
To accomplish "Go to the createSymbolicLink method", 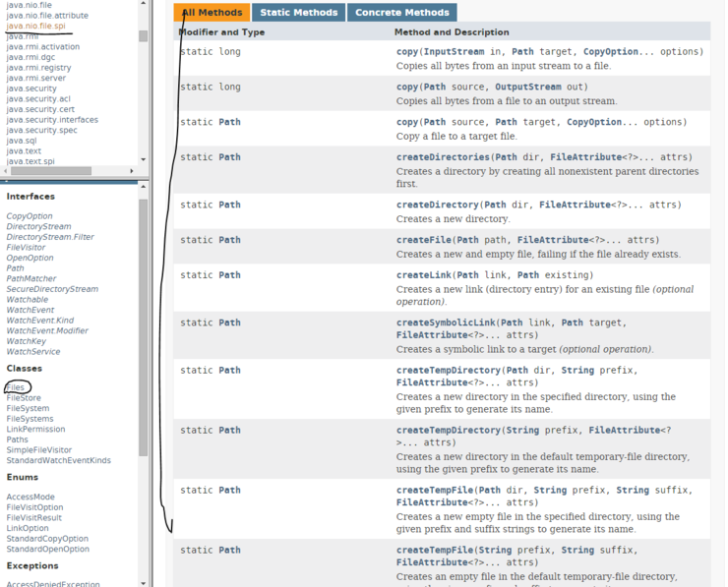I will tap(445, 323).
